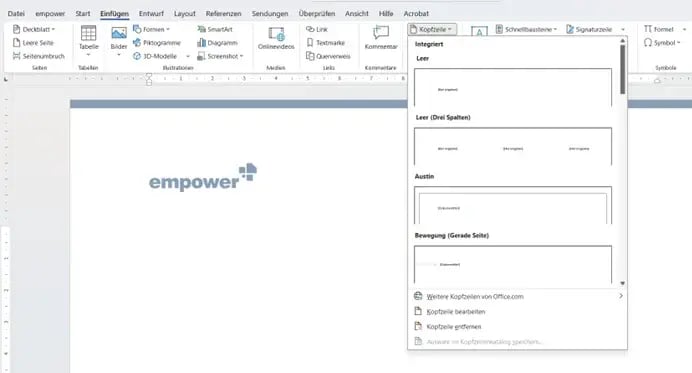Click the header gallery scrollbar thumb
The height and width of the screenshot is (373, 692).
click(x=623, y=69)
